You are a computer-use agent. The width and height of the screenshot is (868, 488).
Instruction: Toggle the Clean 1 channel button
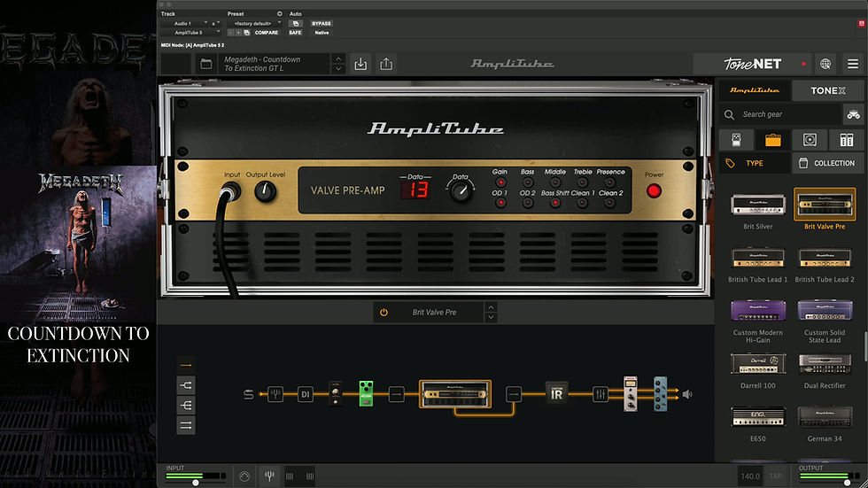point(583,203)
